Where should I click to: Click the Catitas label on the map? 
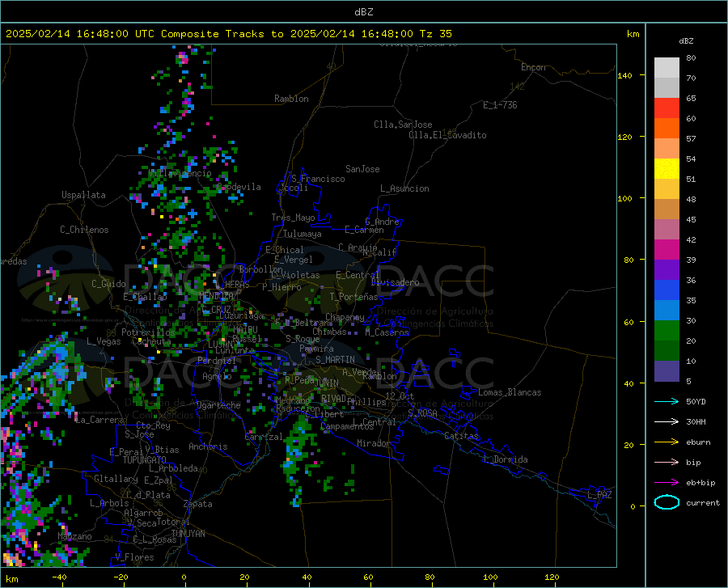coord(461,436)
